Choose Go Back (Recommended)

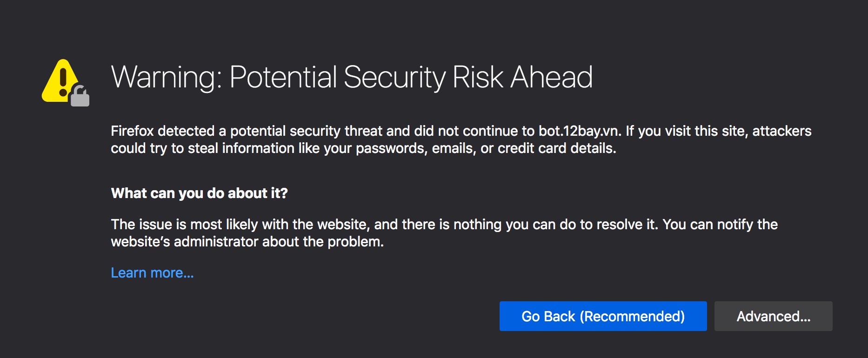click(x=603, y=316)
